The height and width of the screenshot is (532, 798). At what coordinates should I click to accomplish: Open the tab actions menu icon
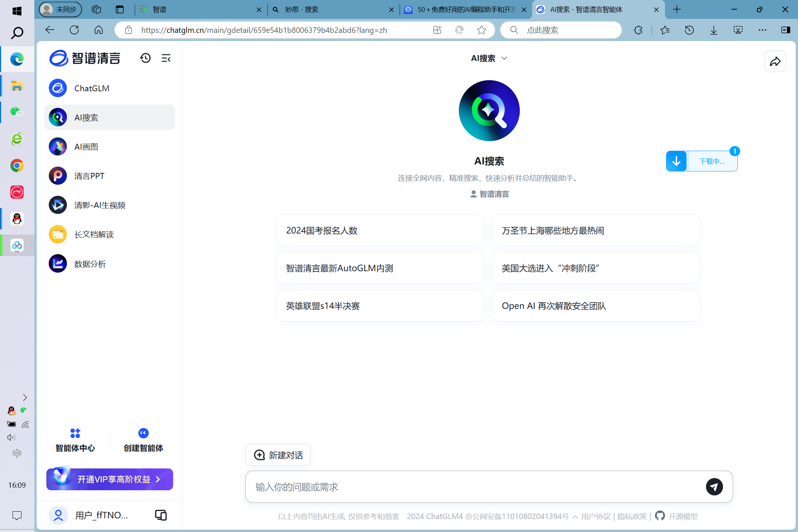point(120,10)
